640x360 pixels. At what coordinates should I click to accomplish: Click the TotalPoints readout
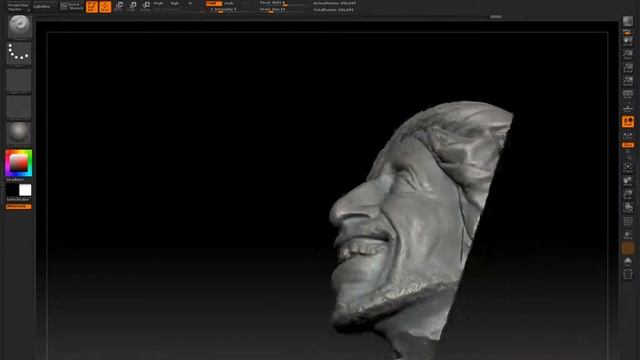coord(333,9)
